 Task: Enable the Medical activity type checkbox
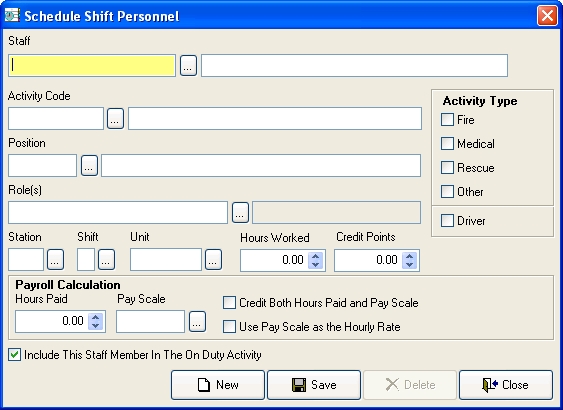pos(447,144)
